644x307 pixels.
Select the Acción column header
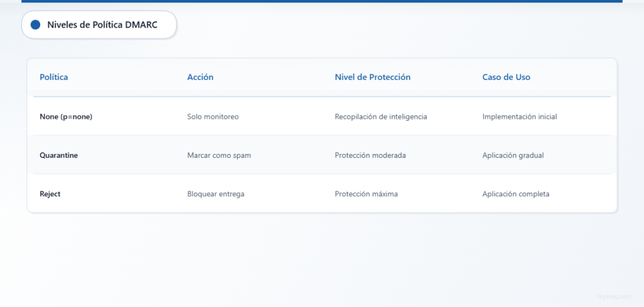(x=201, y=77)
